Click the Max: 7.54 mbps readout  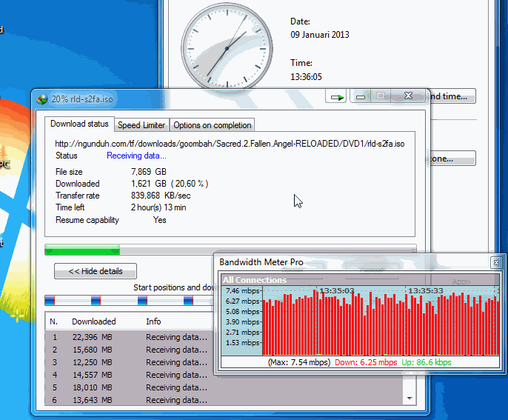click(x=299, y=362)
